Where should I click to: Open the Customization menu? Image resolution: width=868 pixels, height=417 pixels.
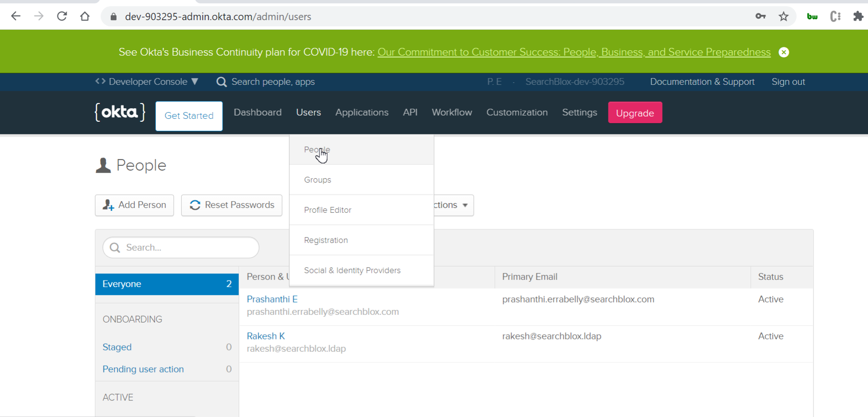[517, 112]
